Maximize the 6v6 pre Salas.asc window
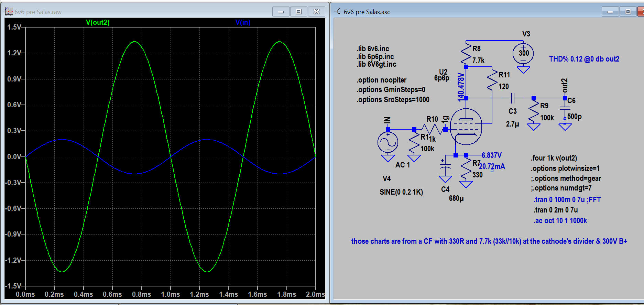The width and height of the screenshot is (644, 305). point(628,12)
